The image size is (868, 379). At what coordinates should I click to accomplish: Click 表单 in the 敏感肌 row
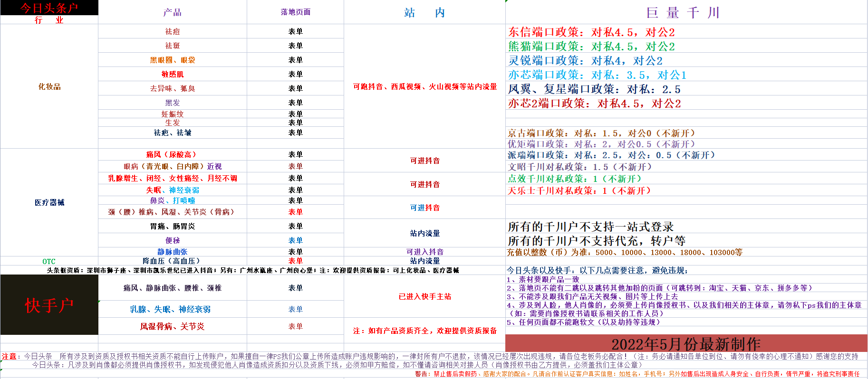[295, 74]
